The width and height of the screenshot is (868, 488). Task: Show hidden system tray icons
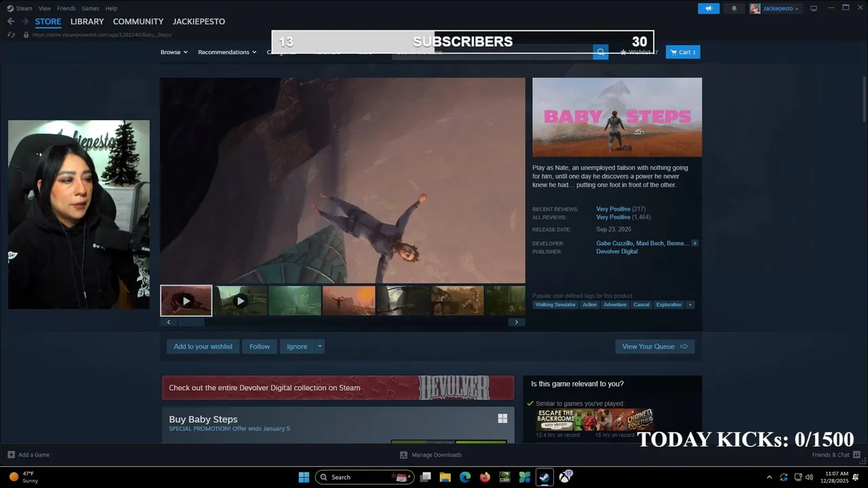[x=769, y=477]
